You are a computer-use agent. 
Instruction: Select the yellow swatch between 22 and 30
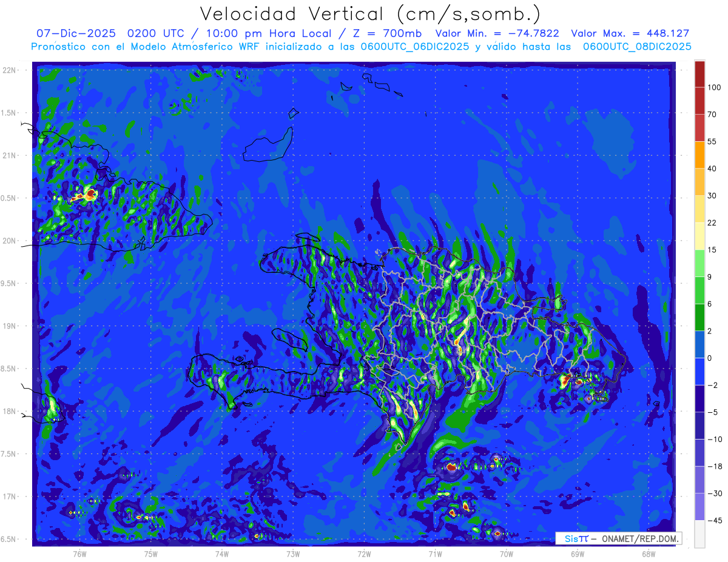(699, 209)
